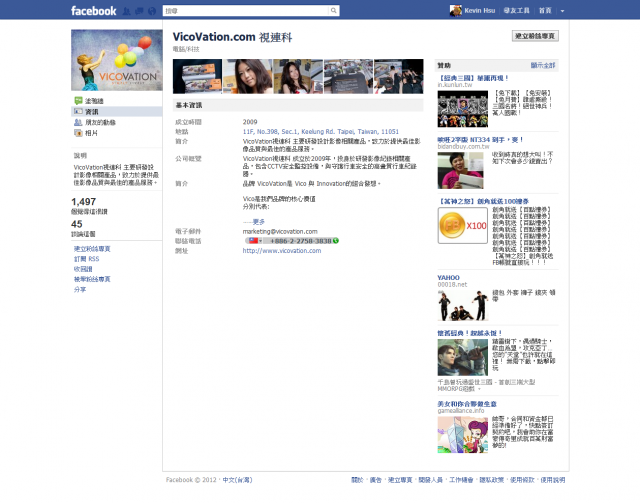Viewport: 640px width, 503px height.
Task: Click the knight game ad image
Action: pos(462,357)
